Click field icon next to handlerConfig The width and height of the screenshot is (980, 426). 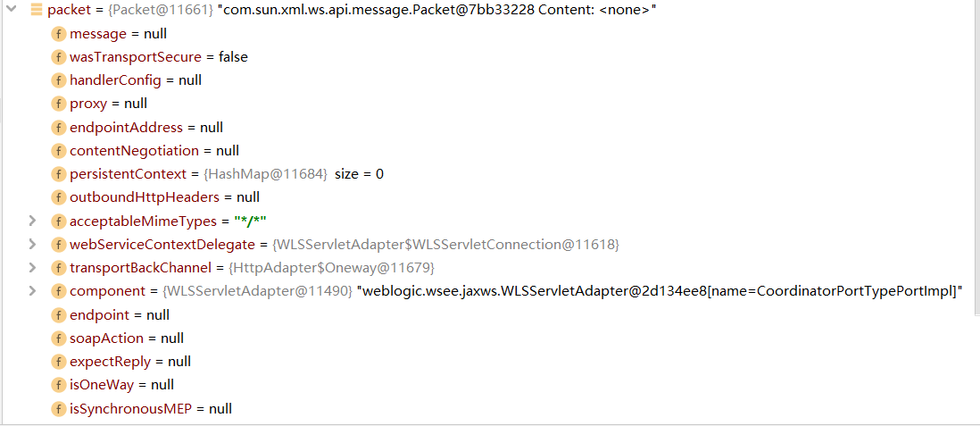pyautogui.click(x=59, y=80)
